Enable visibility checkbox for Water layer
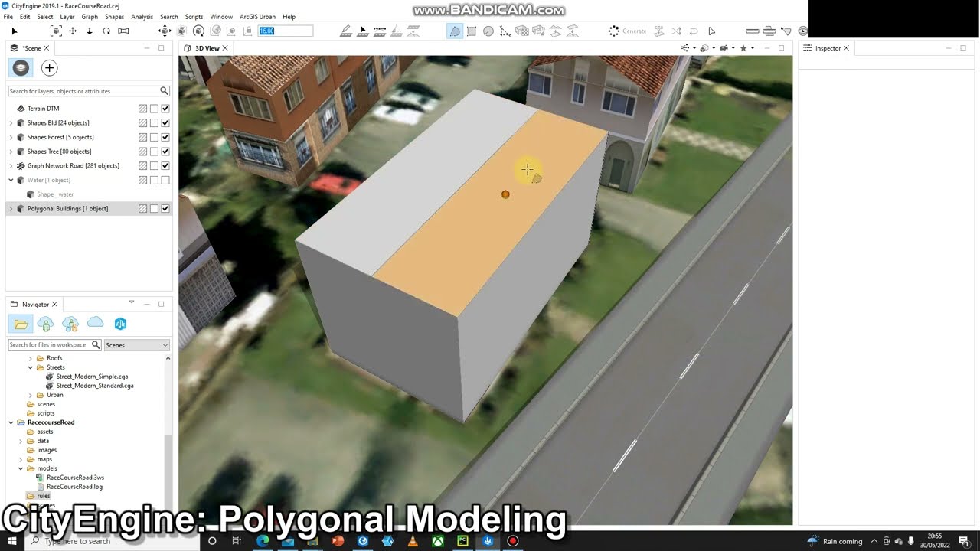 coord(165,180)
